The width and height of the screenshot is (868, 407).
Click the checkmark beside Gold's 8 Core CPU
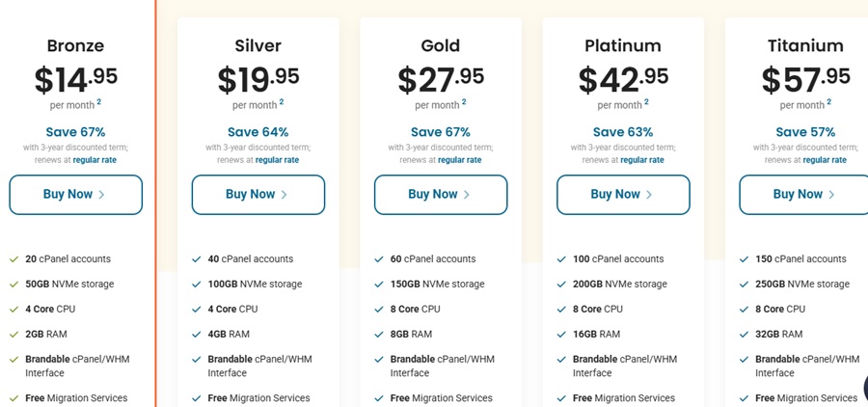[x=379, y=310]
